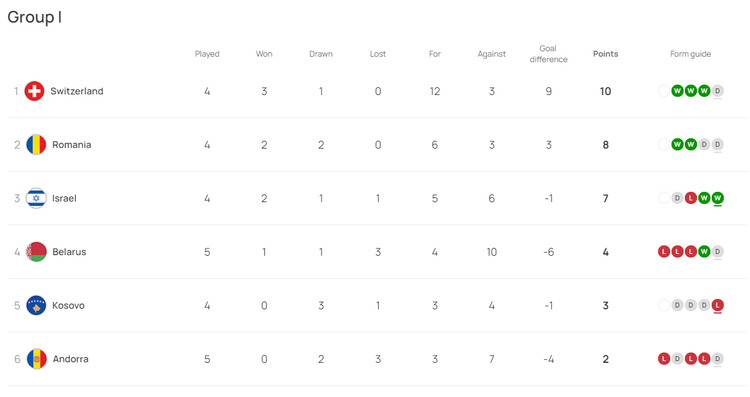Click the Andorra flag icon
The width and height of the screenshot is (750, 397).
[36, 359]
